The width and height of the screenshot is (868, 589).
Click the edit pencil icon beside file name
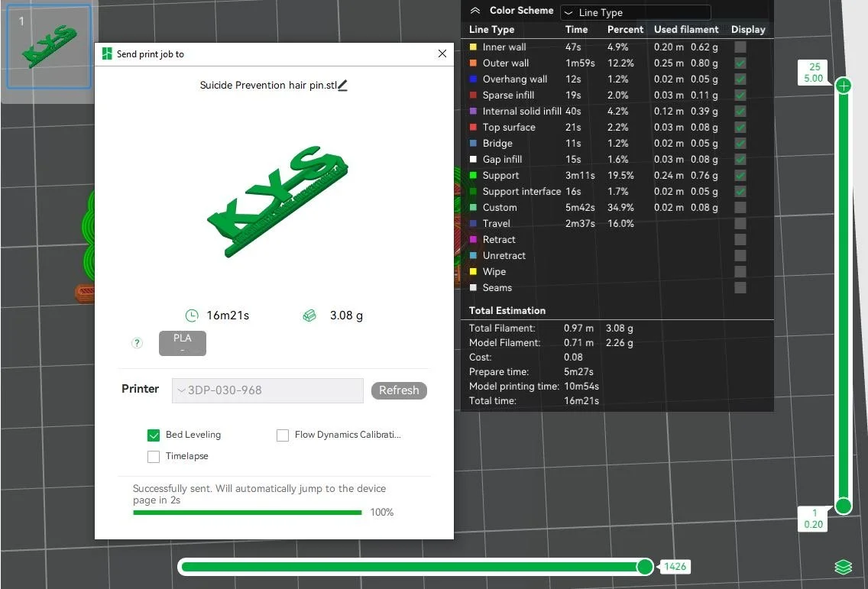[342, 86]
